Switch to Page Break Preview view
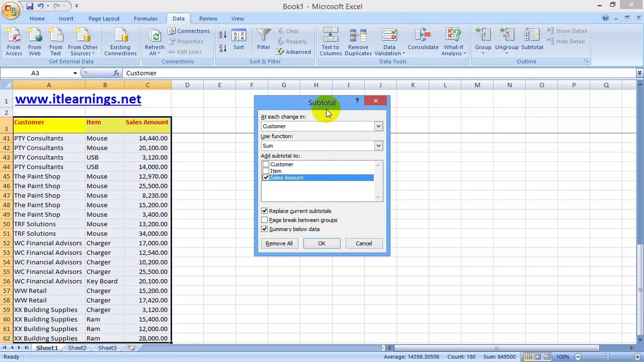The height and width of the screenshot is (362, 644). [x=548, y=357]
